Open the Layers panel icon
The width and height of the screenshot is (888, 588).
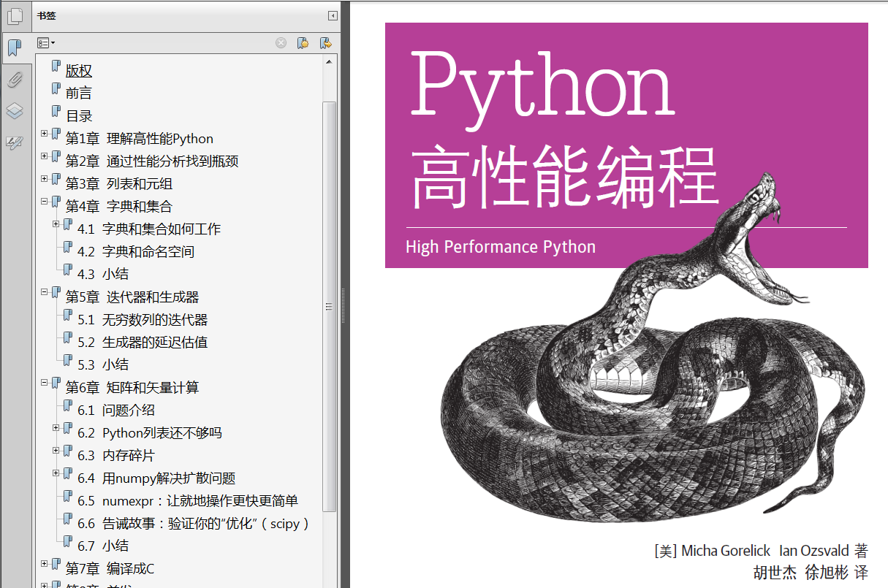pos(15,111)
